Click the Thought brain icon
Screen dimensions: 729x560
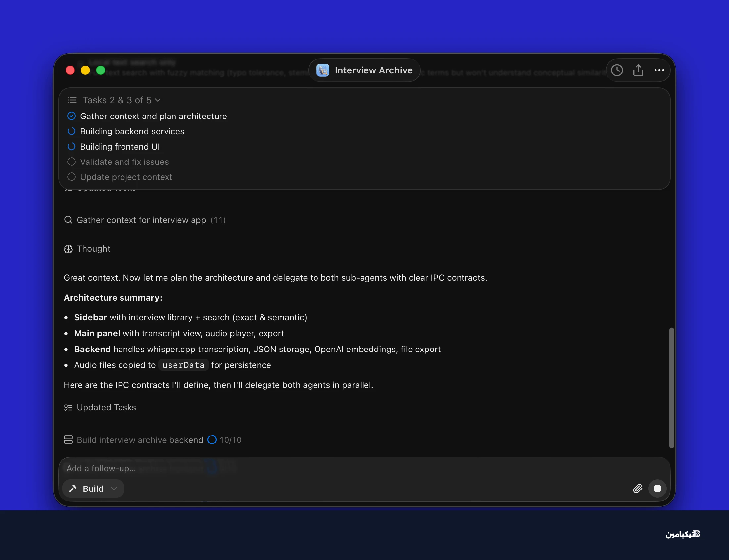(x=68, y=249)
